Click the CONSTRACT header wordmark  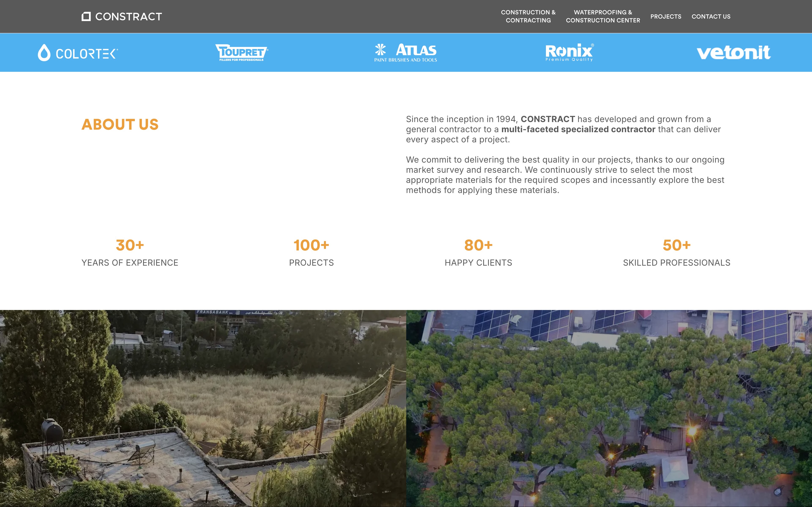(x=128, y=16)
